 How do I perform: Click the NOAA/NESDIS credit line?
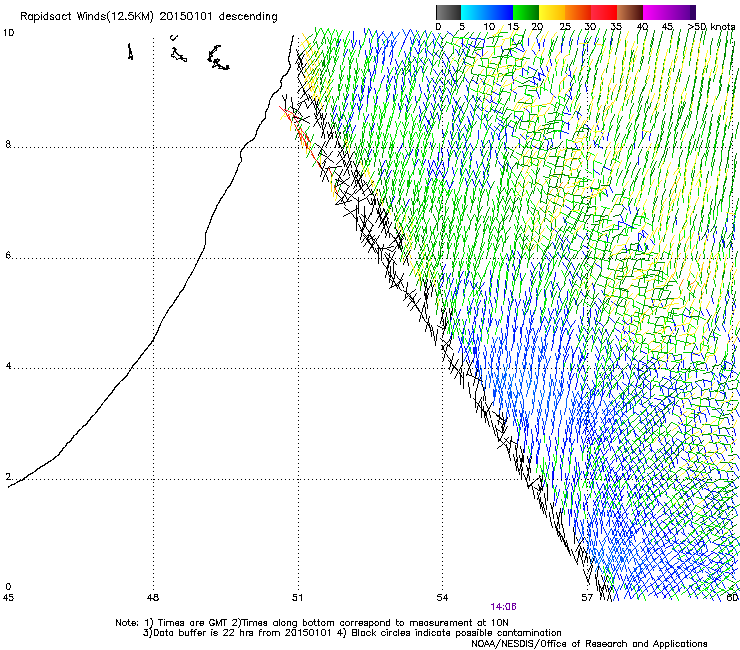pos(589,644)
